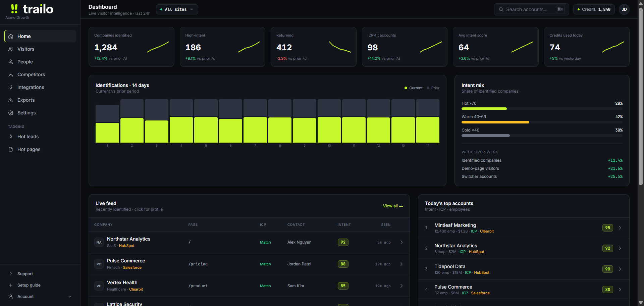Viewport: 644px width, 306px height.
Task: Click the Jordan Patel contact name
Action: pyautogui.click(x=299, y=264)
